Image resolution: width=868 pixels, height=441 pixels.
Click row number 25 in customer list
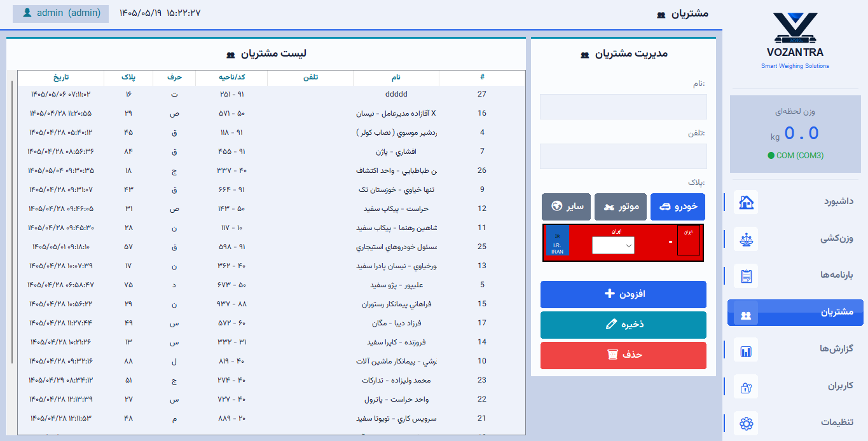tap(482, 247)
